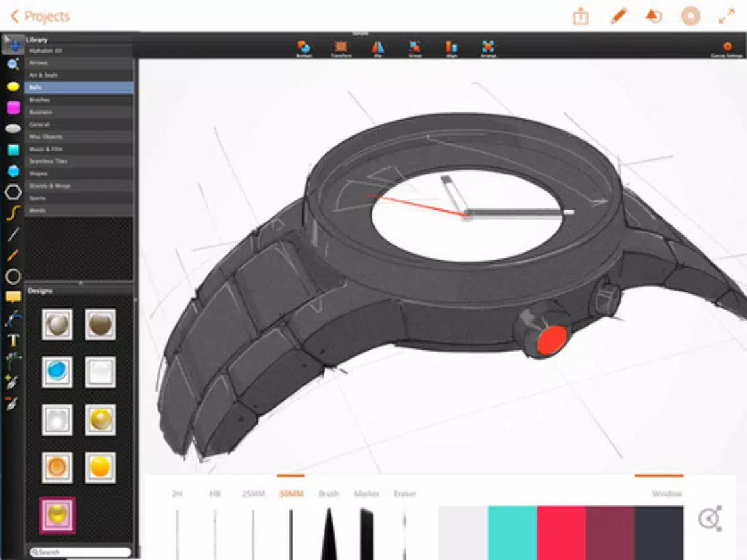Select the yellow speech bubble tool
Image resolution: width=747 pixels, height=560 pixels.
click(13, 297)
